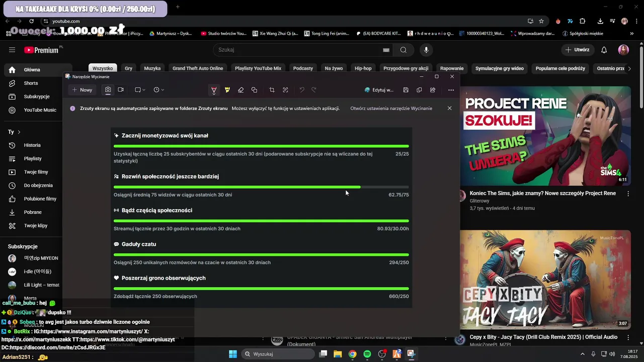Open Project Rene Sims video thumbnail
The width and height of the screenshot is (644, 362).
click(545, 136)
